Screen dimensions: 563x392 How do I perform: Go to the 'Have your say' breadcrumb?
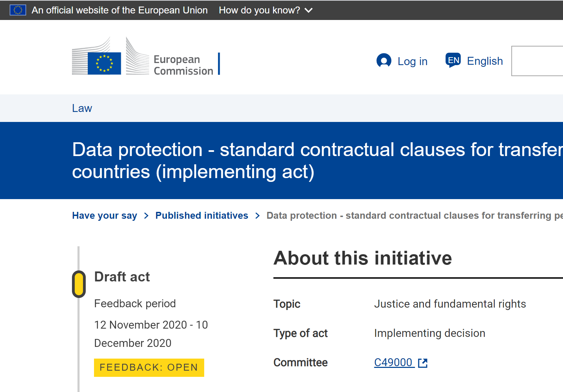(x=105, y=216)
